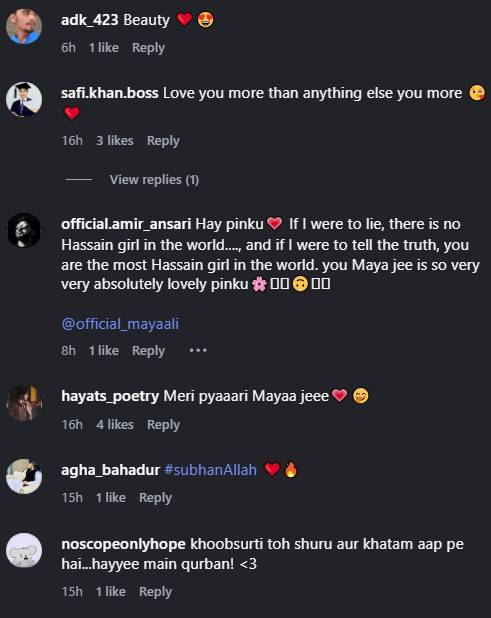Expand View replies (1) under safi.khan.boss
The width and height of the screenshot is (491, 618).
pos(154,180)
